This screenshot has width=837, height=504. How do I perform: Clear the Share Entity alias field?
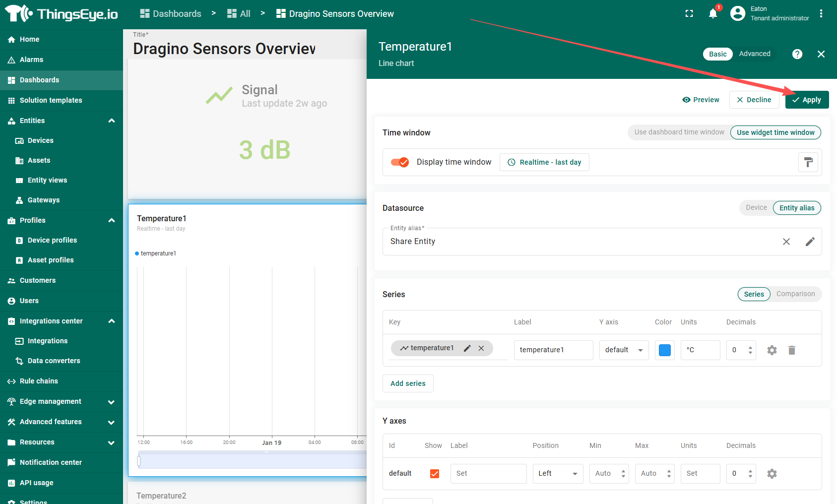(786, 242)
